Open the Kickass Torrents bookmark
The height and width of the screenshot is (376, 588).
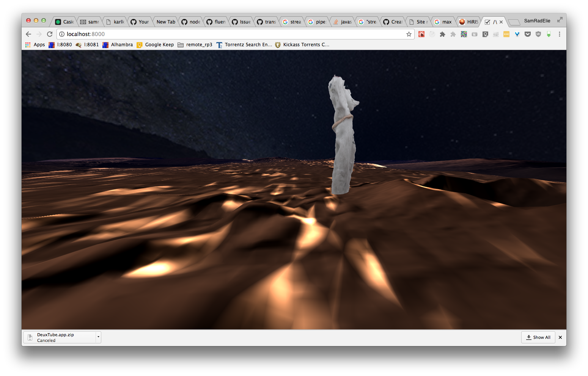click(x=302, y=45)
